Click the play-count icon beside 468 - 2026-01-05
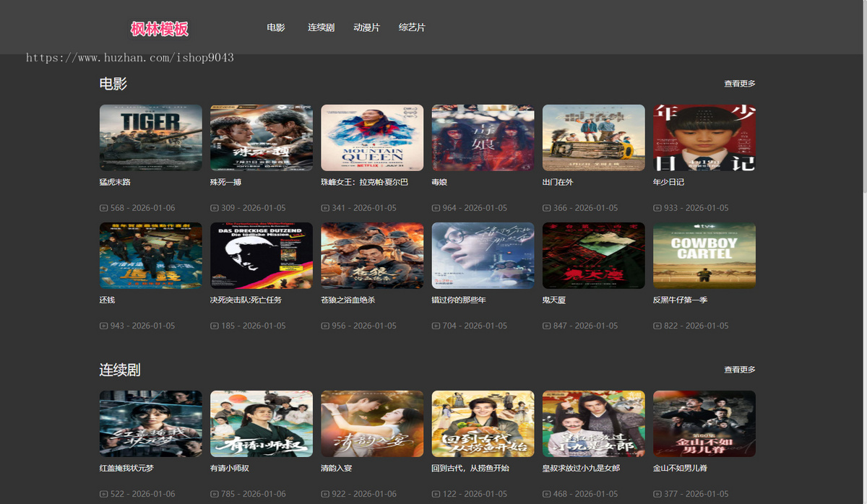Image resolution: width=867 pixels, height=504 pixels. click(546, 494)
